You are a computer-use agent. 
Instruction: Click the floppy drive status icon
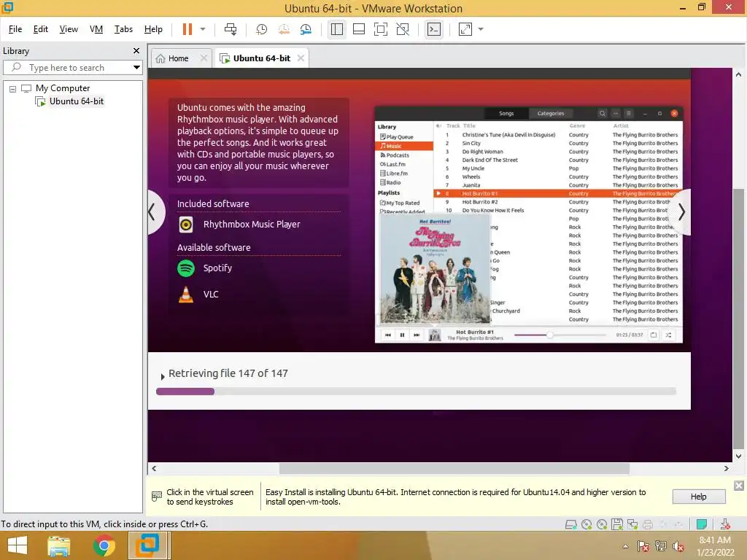(x=617, y=524)
